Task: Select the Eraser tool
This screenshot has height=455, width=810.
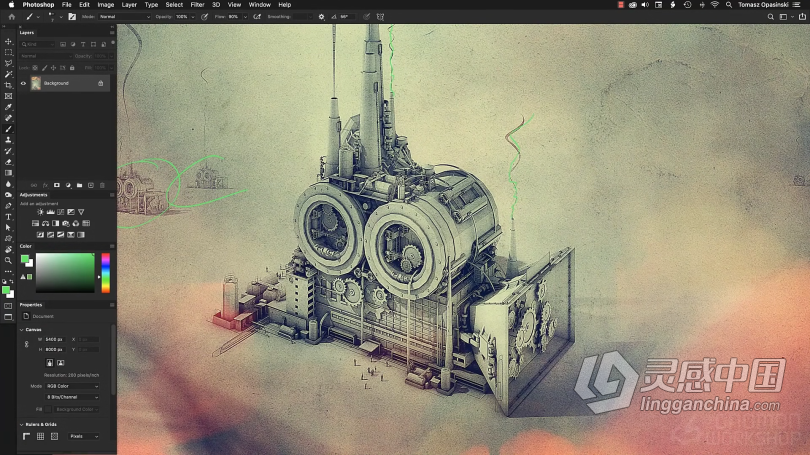Action: click(x=8, y=162)
